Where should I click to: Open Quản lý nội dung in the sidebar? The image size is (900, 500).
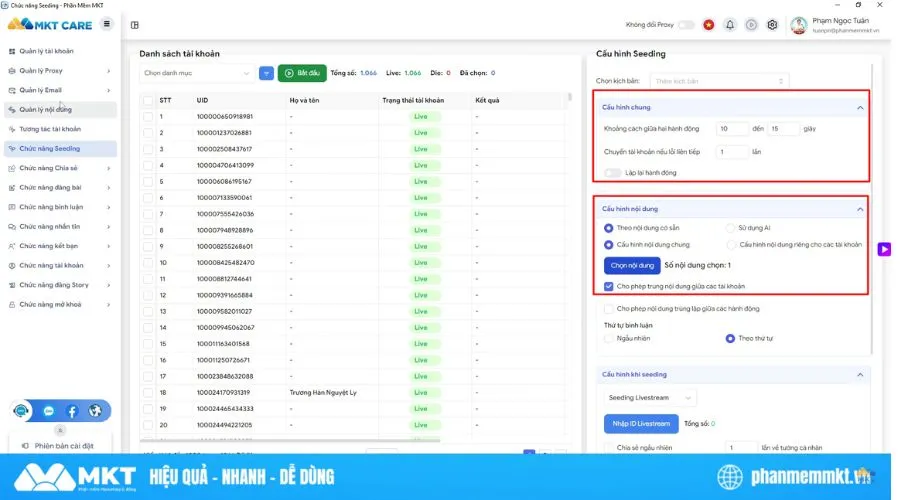(x=60, y=110)
